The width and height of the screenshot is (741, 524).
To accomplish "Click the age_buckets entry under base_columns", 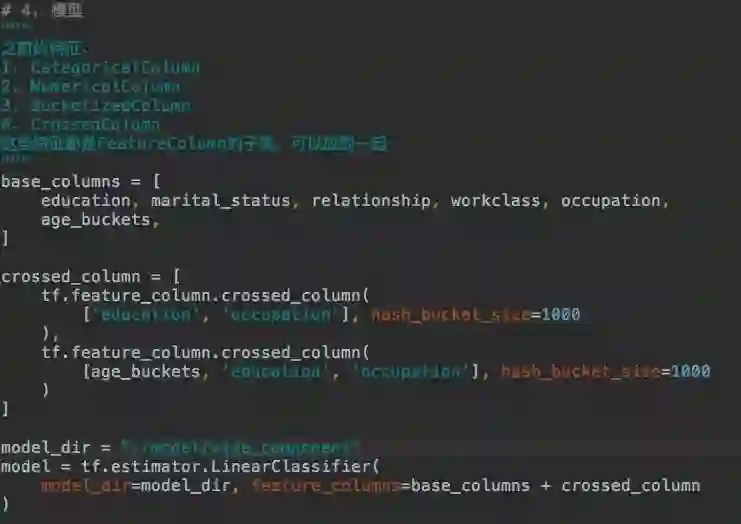I will pyautogui.click(x=95, y=220).
